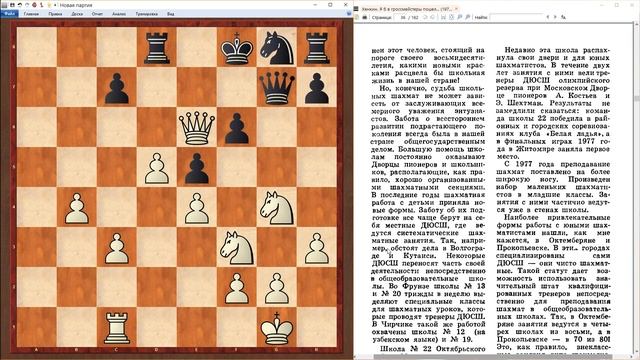Click the help icon at ribbon right edge
Viewport: 640px width, 360px height.
pyautogui.click(x=349, y=13)
